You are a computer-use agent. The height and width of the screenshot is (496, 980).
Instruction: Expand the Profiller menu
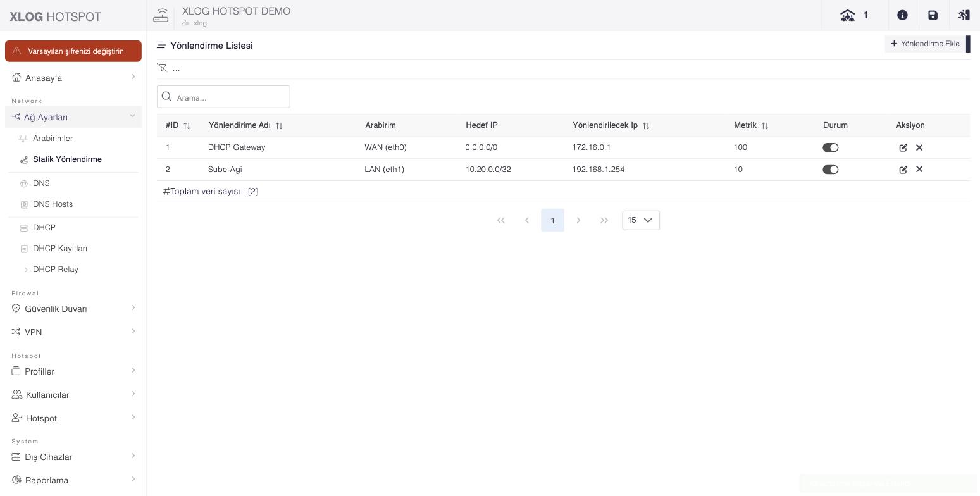click(73, 371)
